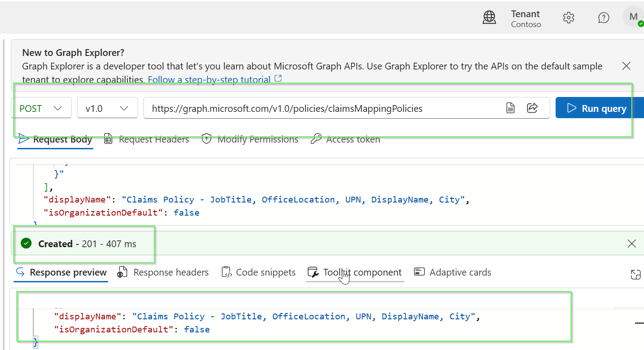
Task: Open the Adaptive cards tab
Action: point(452,272)
